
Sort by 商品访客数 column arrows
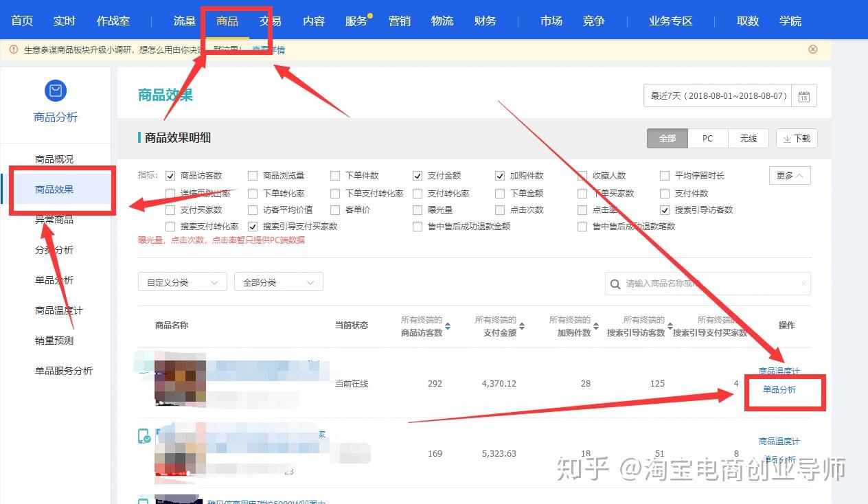(448, 327)
